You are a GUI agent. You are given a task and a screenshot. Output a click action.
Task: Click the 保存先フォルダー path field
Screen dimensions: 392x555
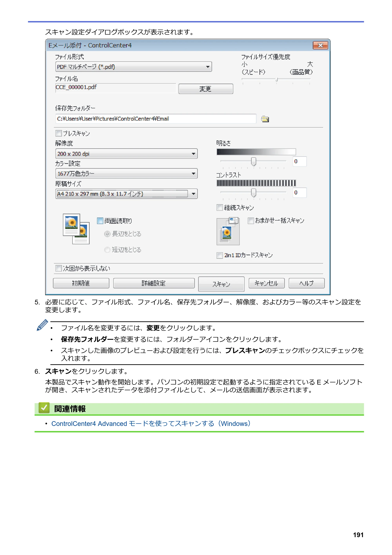[156, 119]
